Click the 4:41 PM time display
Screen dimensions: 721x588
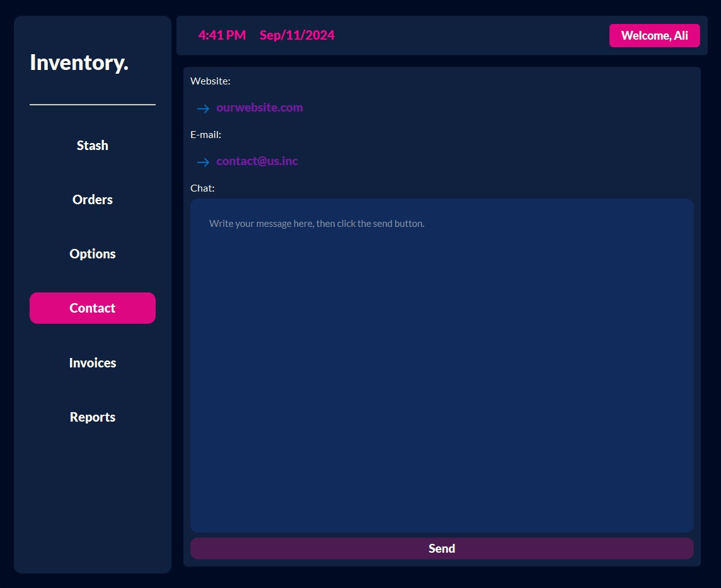tap(222, 35)
